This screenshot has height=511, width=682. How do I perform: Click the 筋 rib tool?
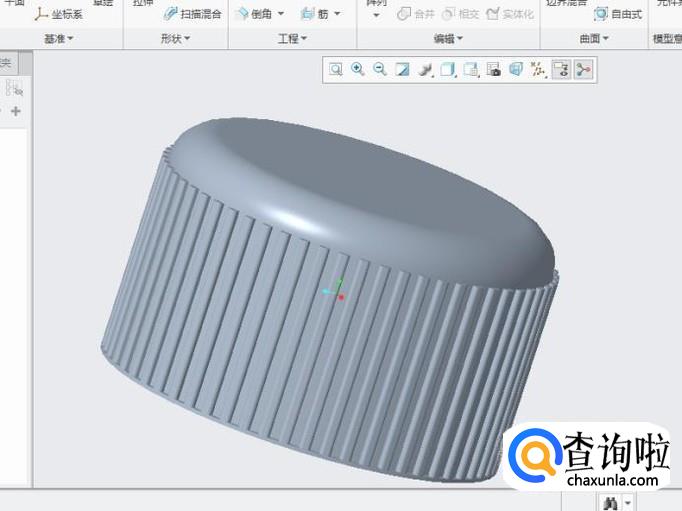315,14
